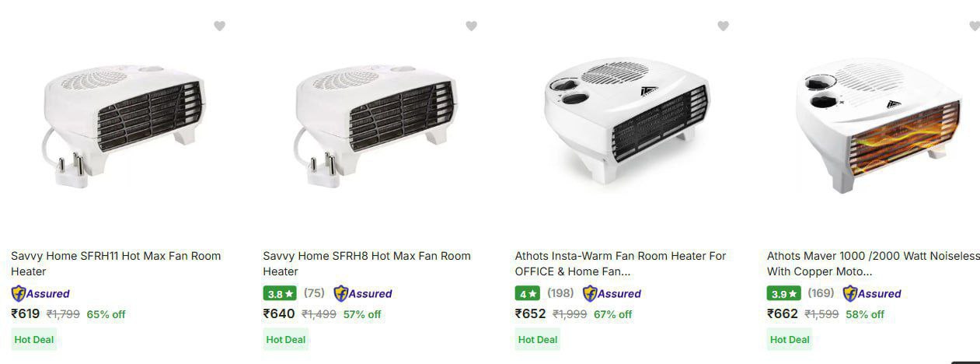This screenshot has height=364, width=980.
Task: Add Athots Insta-Warm heater to wishlist with heart
Action: click(x=724, y=26)
